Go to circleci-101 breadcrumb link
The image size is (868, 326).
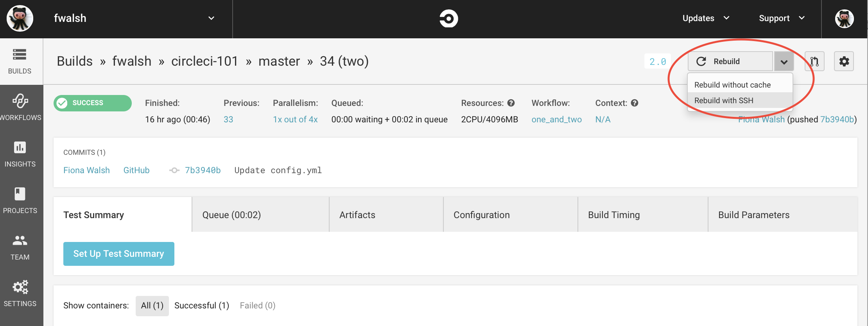(x=204, y=61)
